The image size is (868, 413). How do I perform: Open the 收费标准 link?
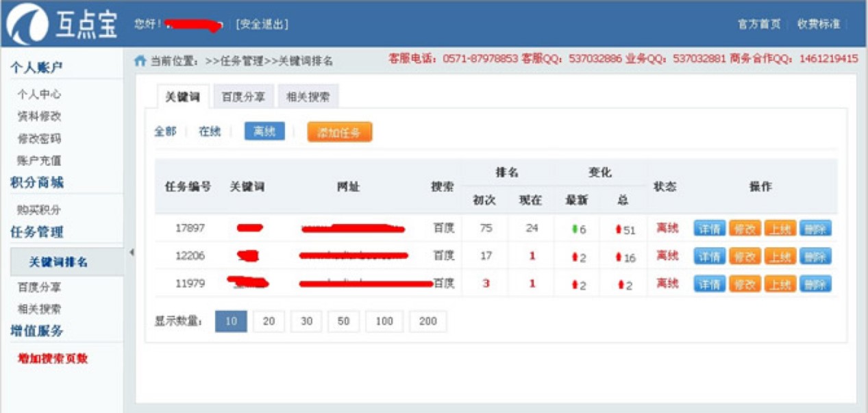(818, 24)
